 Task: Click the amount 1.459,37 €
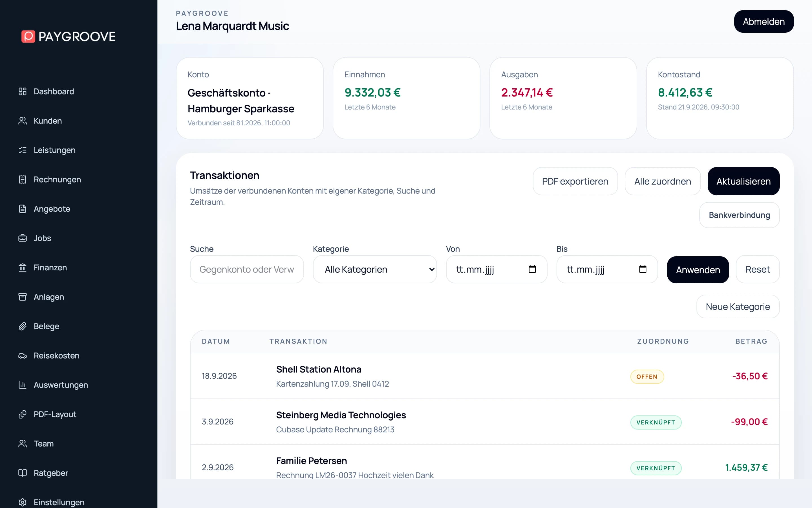point(746,467)
